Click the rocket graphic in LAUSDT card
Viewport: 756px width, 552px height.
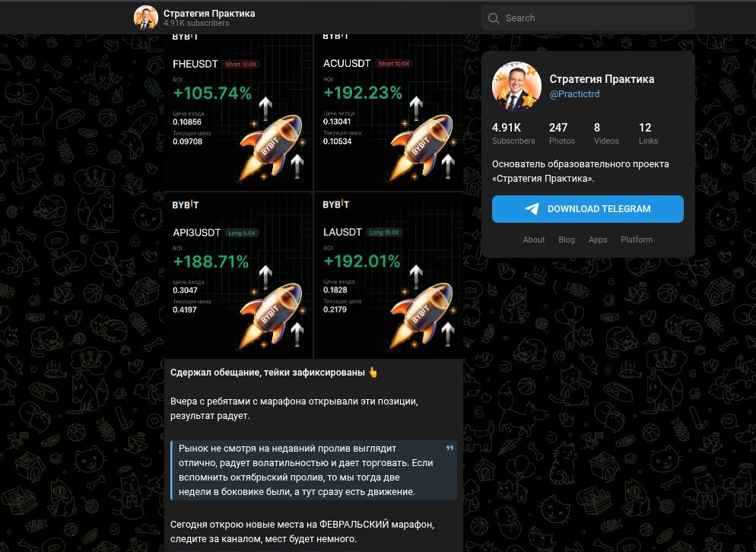[x=421, y=314]
